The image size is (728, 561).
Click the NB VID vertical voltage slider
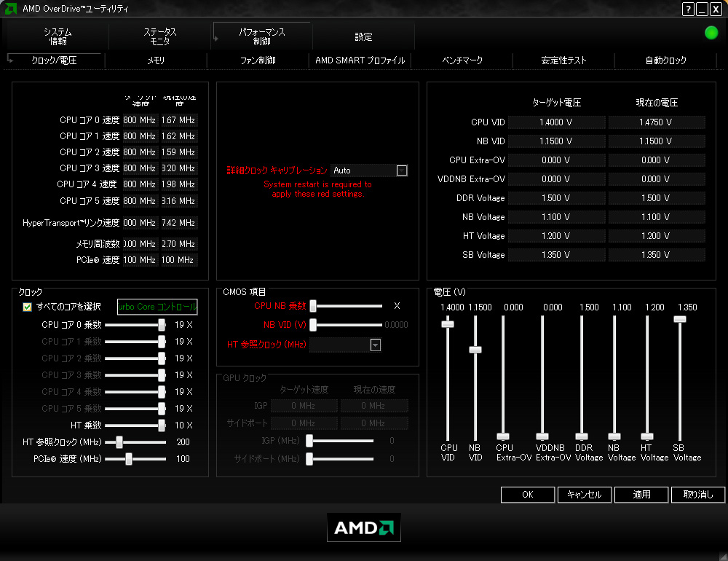pyautogui.click(x=475, y=378)
